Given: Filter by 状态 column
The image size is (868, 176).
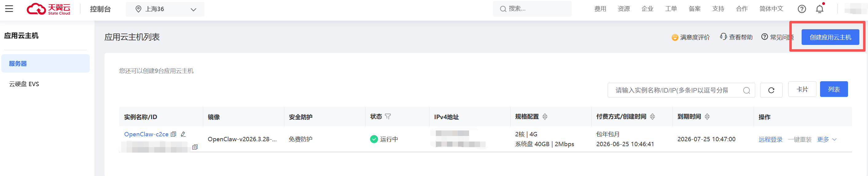Looking at the screenshot, I should [388, 117].
